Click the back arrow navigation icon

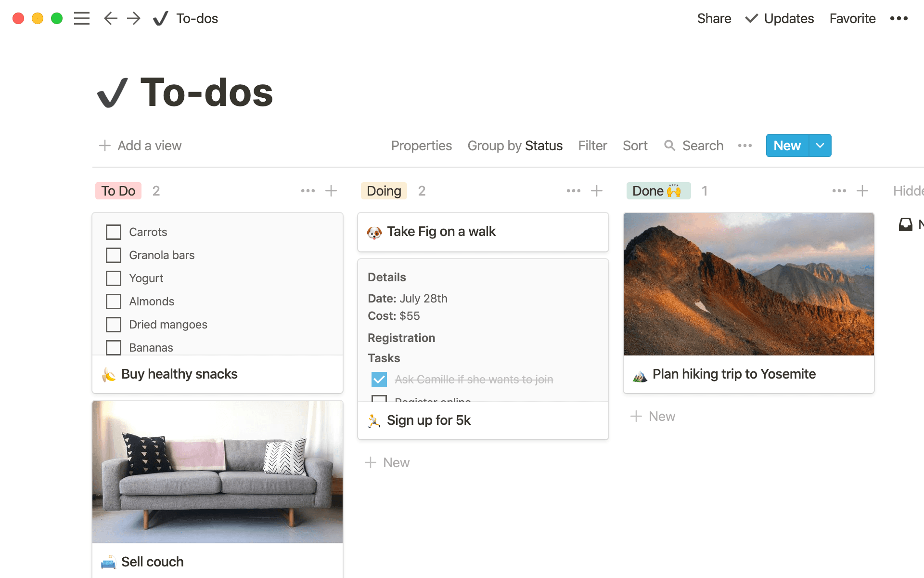click(x=110, y=18)
